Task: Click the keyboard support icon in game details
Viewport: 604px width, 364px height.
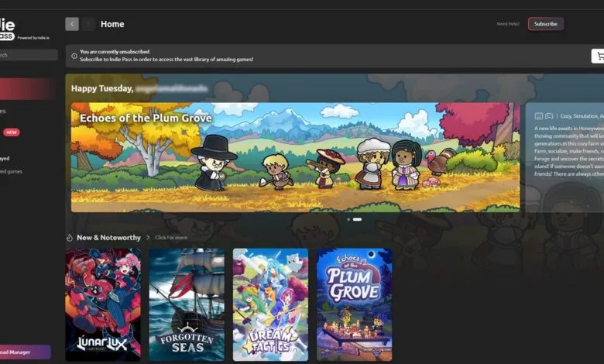Action: coord(539,116)
